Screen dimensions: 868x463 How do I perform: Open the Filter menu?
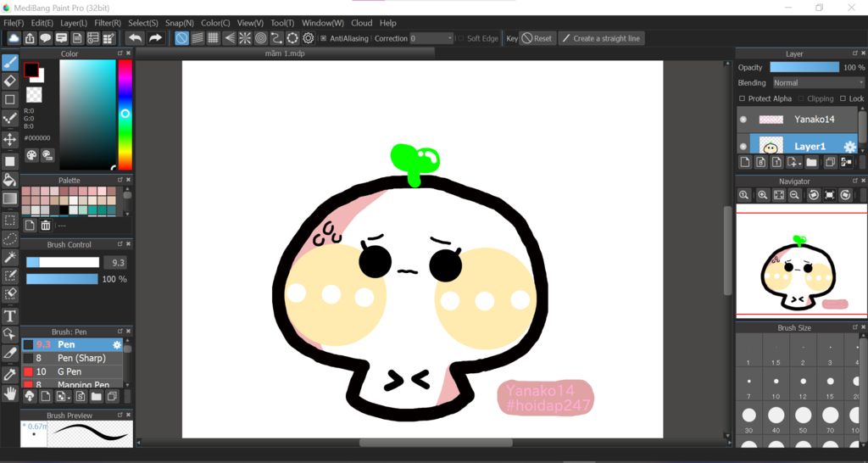108,23
